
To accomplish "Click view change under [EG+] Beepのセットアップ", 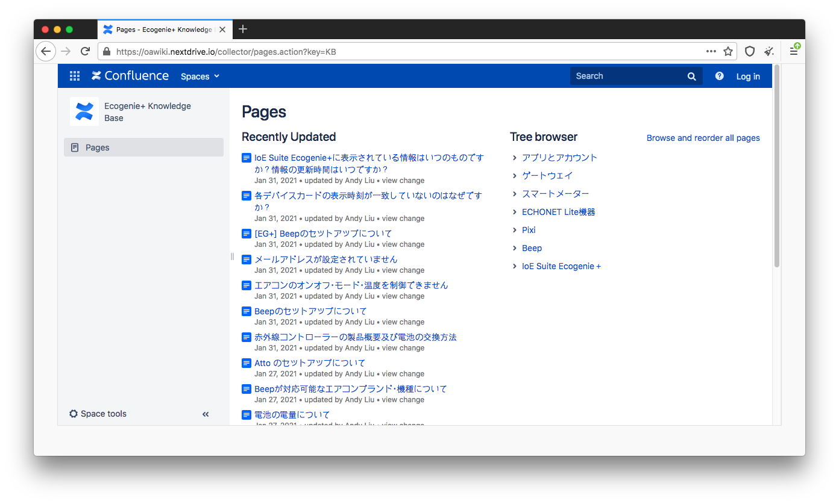I will (x=403, y=244).
